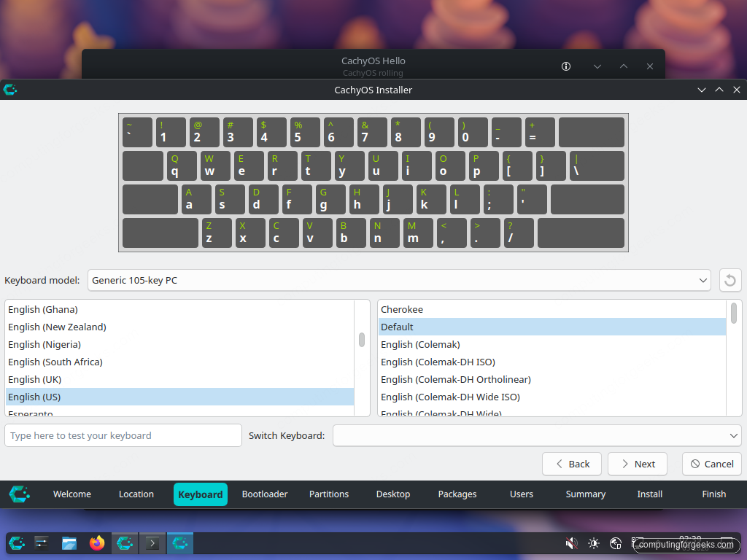Open the terminal icon in the taskbar

click(x=152, y=542)
